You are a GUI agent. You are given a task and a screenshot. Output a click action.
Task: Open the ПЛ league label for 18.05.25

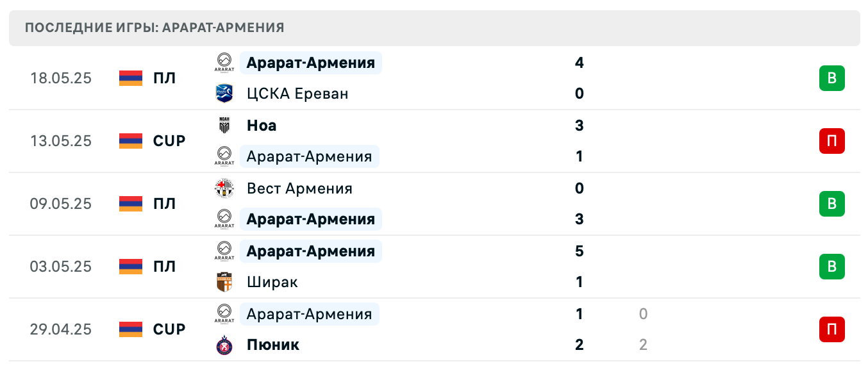[x=165, y=78]
